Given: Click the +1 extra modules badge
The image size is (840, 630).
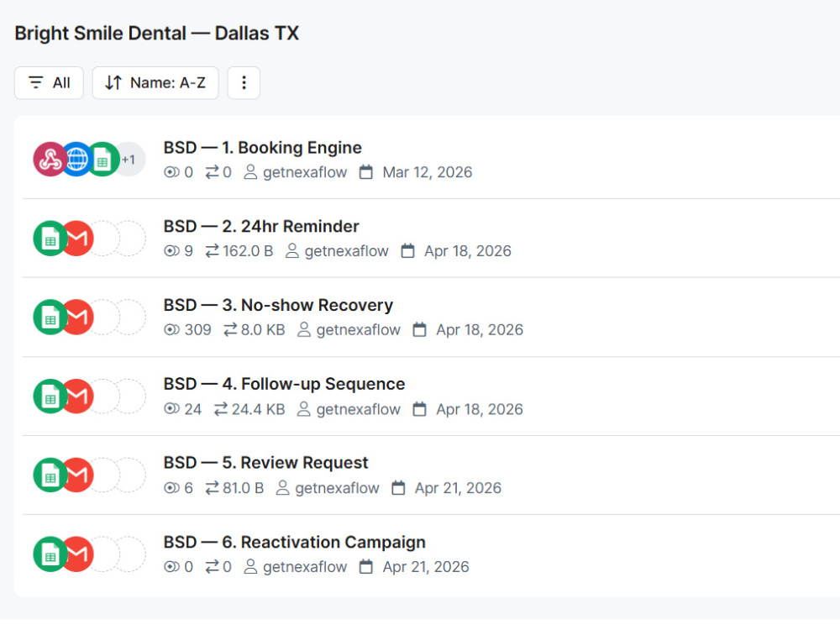Looking at the screenshot, I should 129,159.
